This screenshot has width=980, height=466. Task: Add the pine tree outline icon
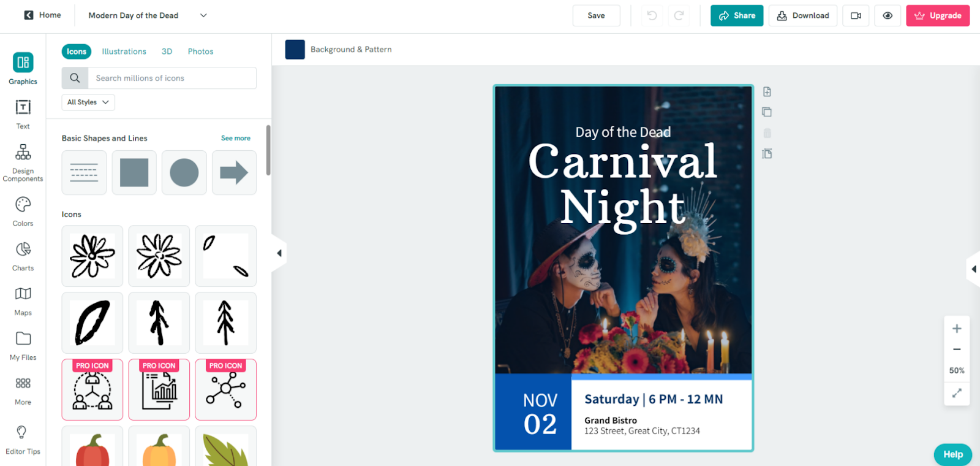click(x=226, y=323)
